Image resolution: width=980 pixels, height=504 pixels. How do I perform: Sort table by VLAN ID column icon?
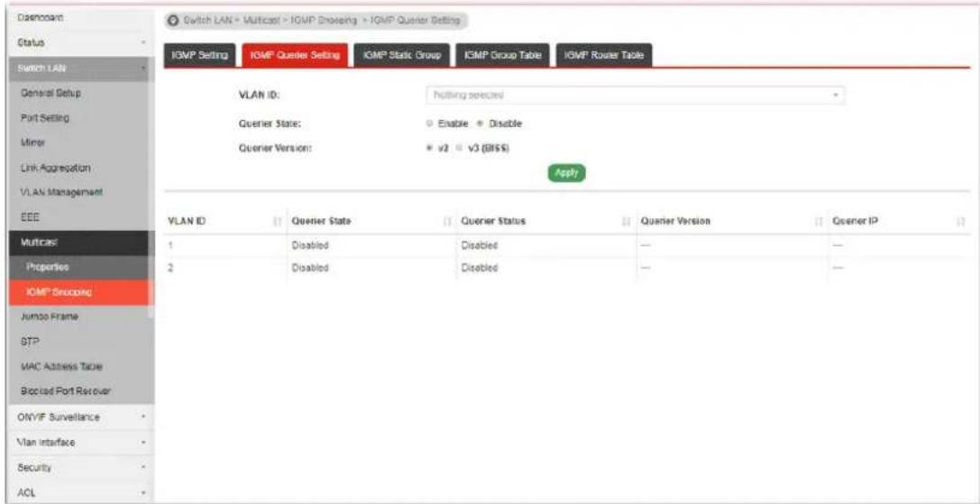pyautogui.click(x=277, y=222)
